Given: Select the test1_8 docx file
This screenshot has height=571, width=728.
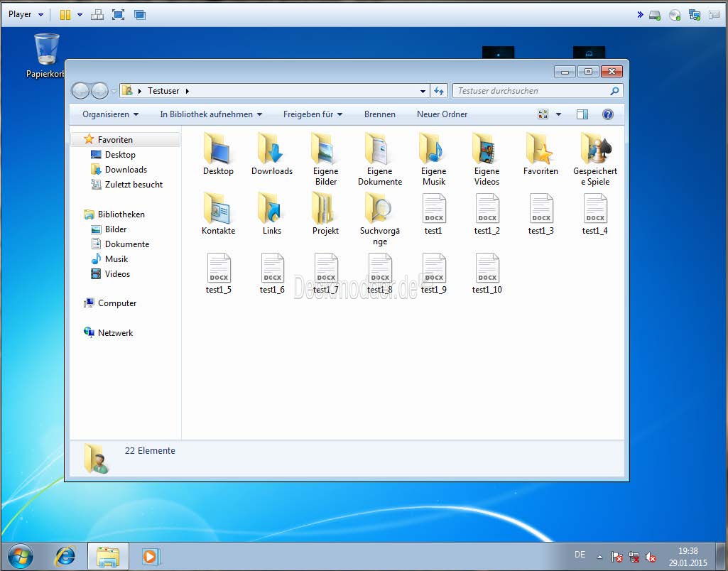Looking at the screenshot, I should (x=380, y=273).
